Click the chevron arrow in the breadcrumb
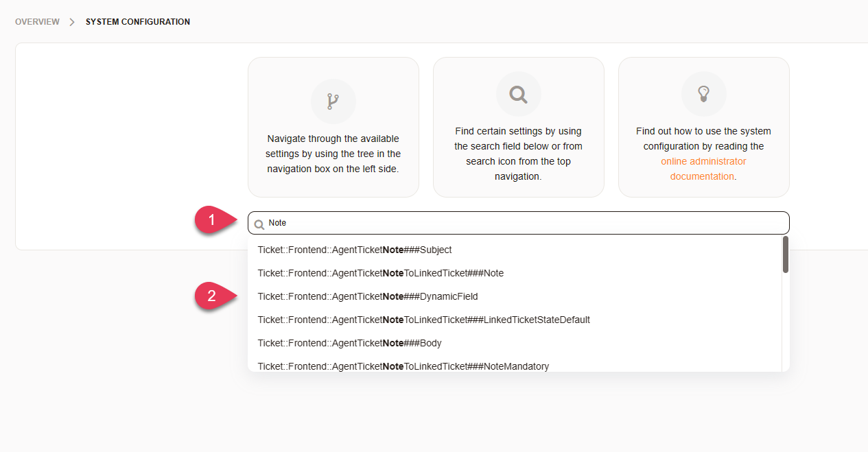The height and width of the screenshot is (452, 868). tap(71, 21)
